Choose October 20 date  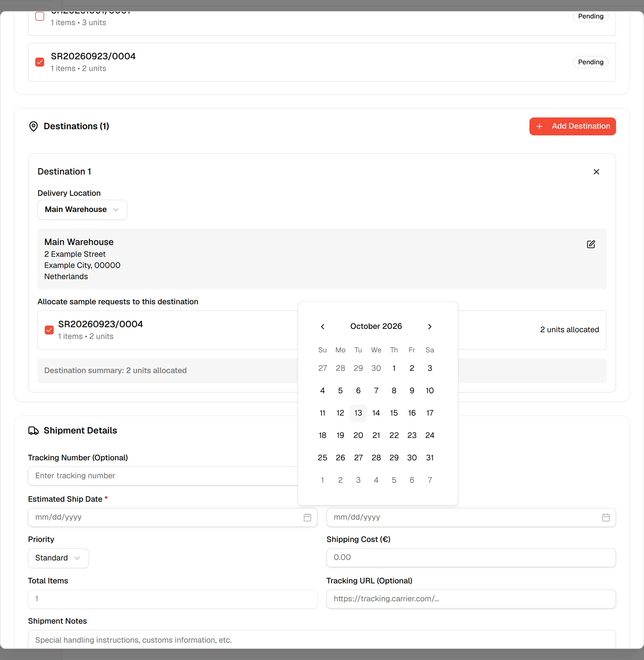[x=358, y=435]
